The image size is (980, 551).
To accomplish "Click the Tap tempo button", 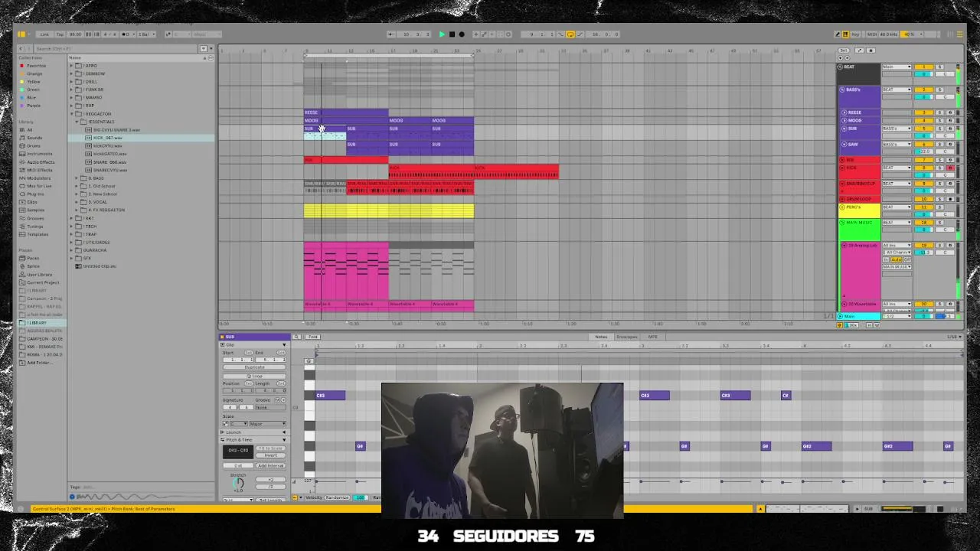I will (60, 34).
